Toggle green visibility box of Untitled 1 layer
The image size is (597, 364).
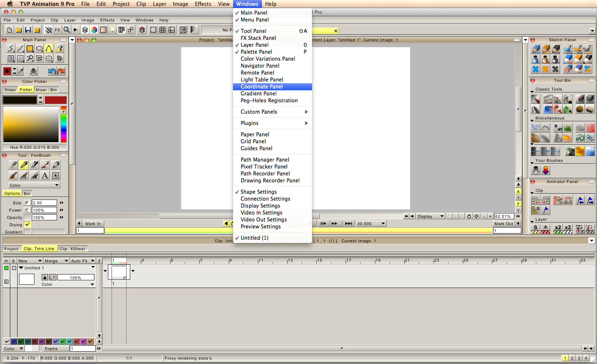pos(6,268)
